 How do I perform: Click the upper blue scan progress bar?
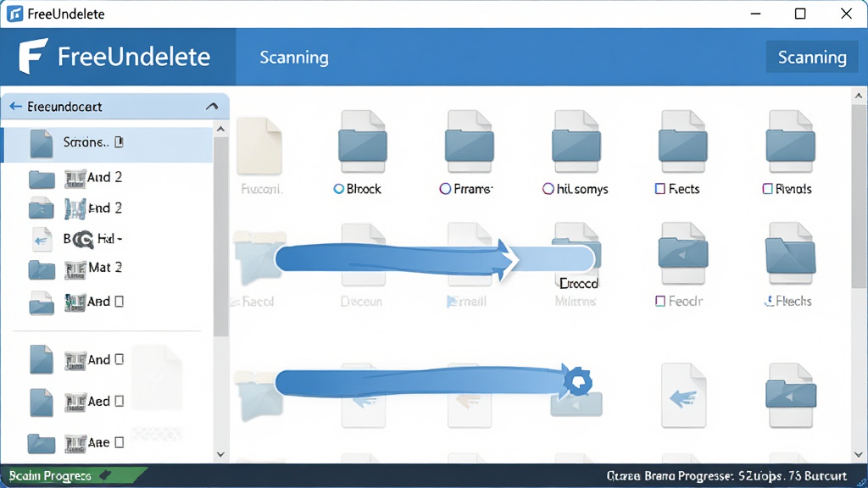coord(435,258)
